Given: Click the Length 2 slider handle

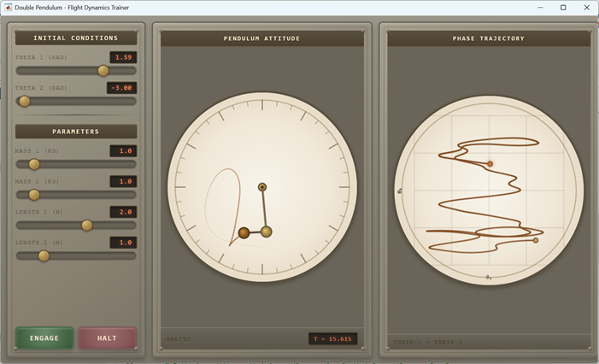Looking at the screenshot, I should point(44,255).
